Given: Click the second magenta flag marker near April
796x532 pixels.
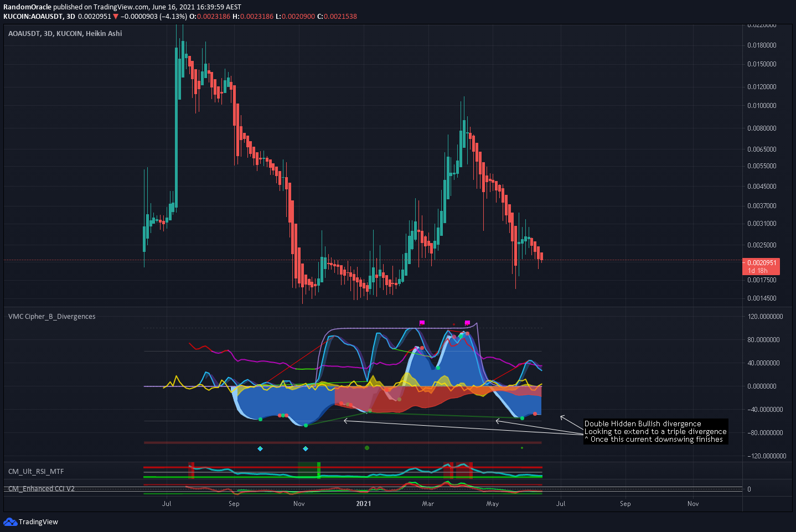Looking at the screenshot, I should coord(468,323).
